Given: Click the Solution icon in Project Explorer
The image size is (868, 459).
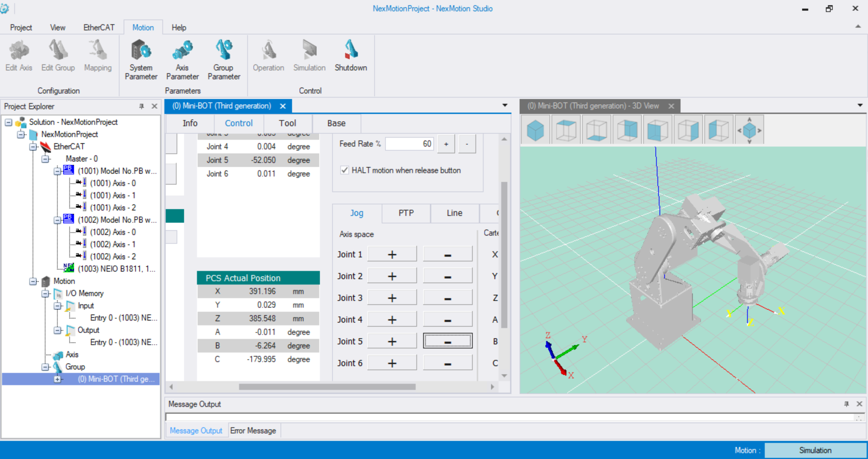Looking at the screenshot, I should pos(21,122).
